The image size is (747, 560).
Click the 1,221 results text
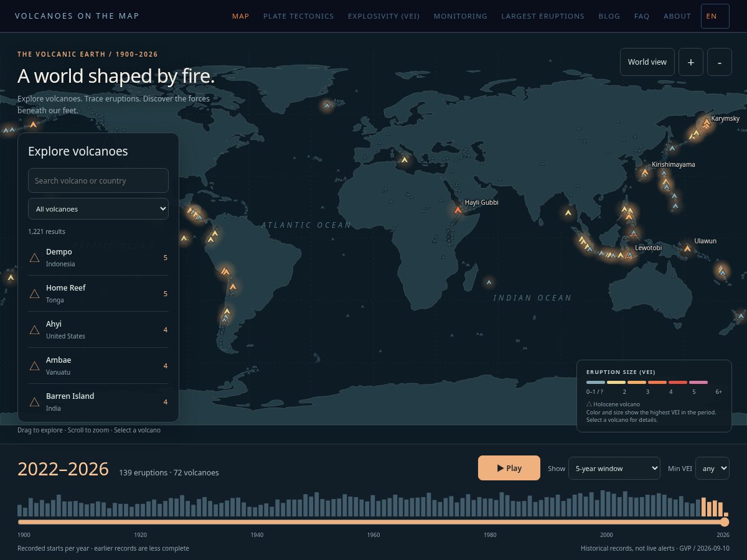click(x=47, y=231)
